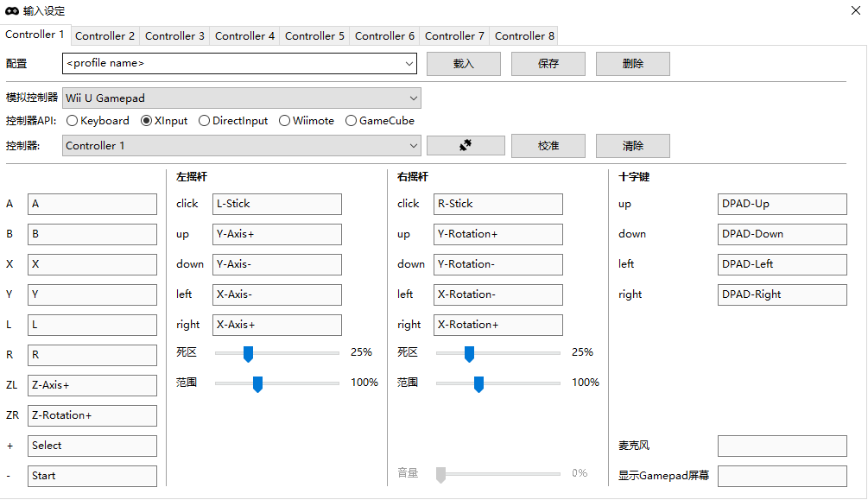The width and height of the screenshot is (868, 500).
Task: Click the 清除 (clear) button
Action: [633, 146]
